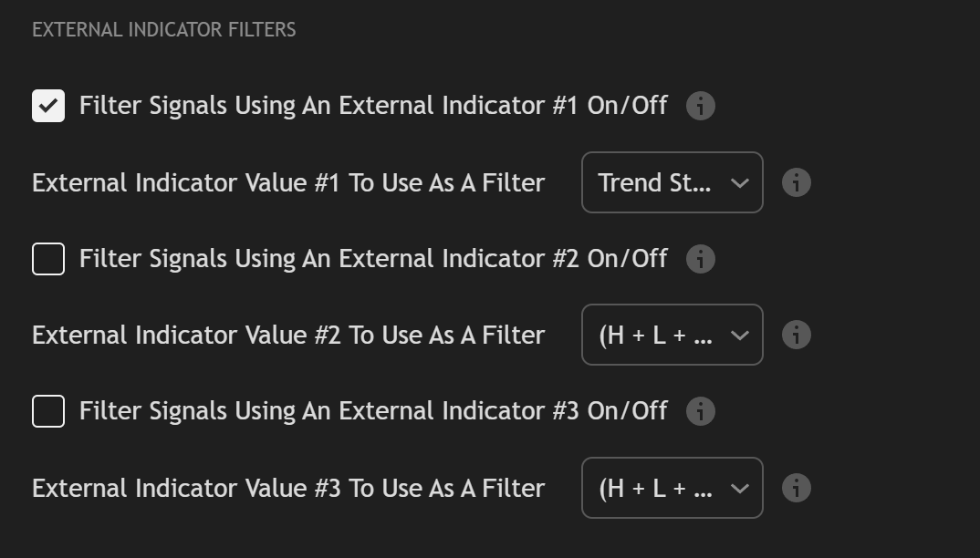Image resolution: width=980 pixels, height=558 pixels.
Task: Click the External Indicator Value #3 label
Action: pyautogui.click(x=288, y=488)
